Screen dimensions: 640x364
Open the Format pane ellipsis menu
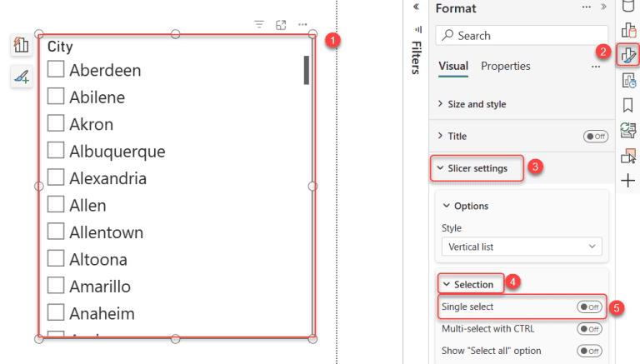pos(587,7)
